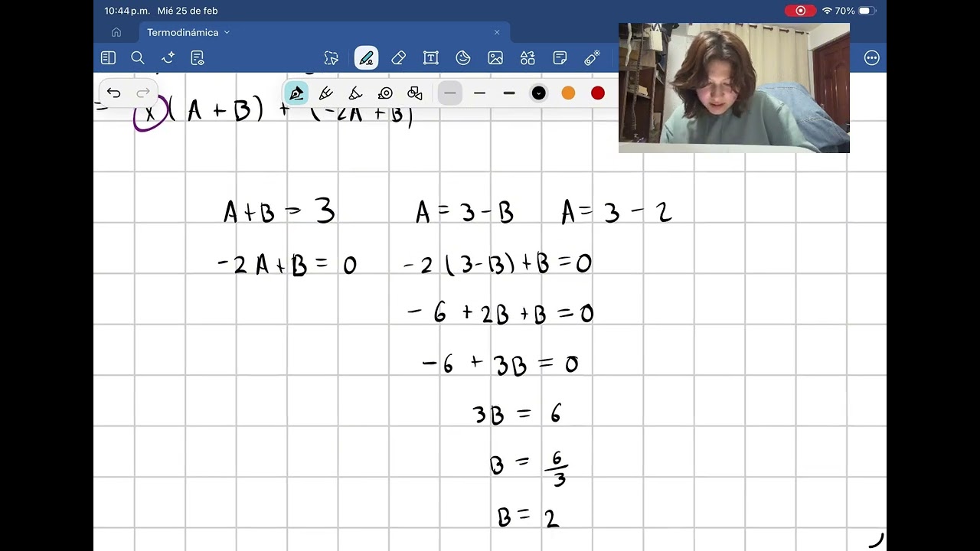This screenshot has height=551, width=980.
Task: Choose the shape-drawing pen option
Action: point(415,93)
